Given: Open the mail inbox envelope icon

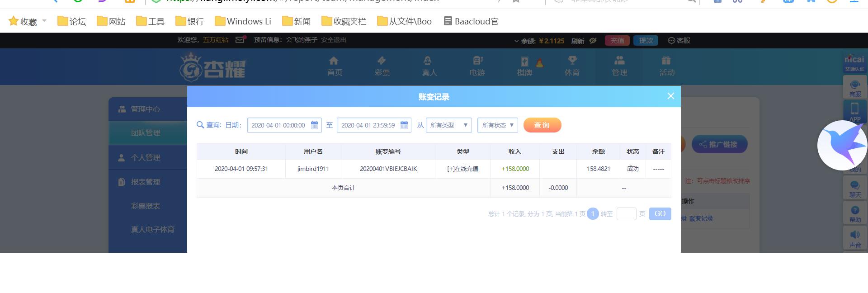Looking at the screenshot, I should pyautogui.click(x=240, y=40).
